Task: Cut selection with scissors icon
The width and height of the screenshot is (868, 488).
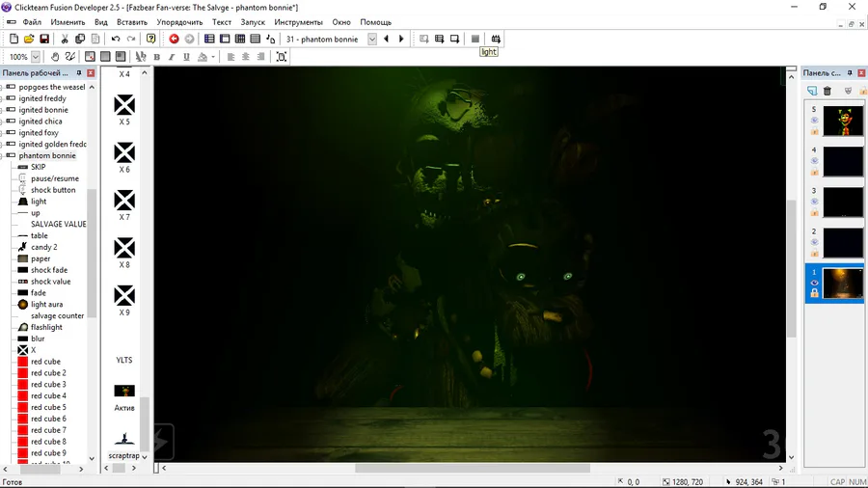Action: pyautogui.click(x=65, y=39)
